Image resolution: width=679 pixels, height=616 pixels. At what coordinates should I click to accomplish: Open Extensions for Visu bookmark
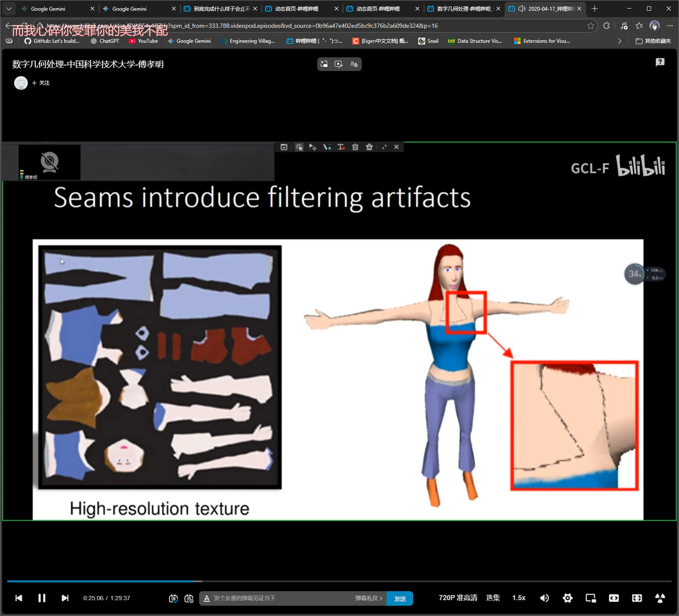point(542,41)
